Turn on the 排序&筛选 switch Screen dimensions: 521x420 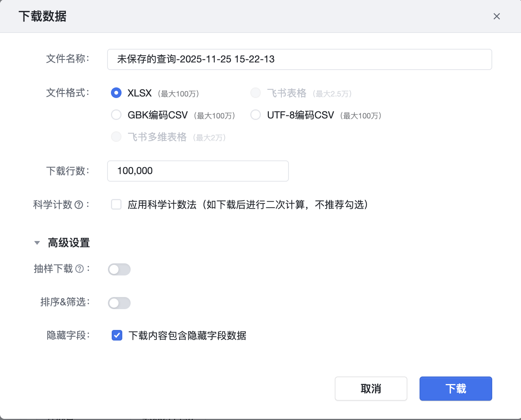point(119,303)
